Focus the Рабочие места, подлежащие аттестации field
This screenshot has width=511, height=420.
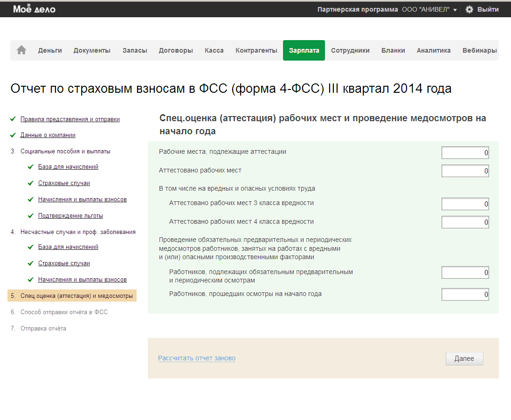[x=465, y=153]
